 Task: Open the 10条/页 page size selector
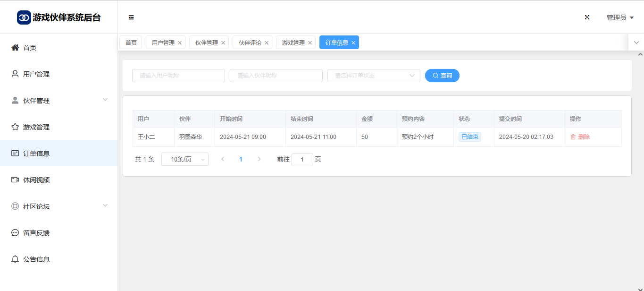(x=184, y=160)
